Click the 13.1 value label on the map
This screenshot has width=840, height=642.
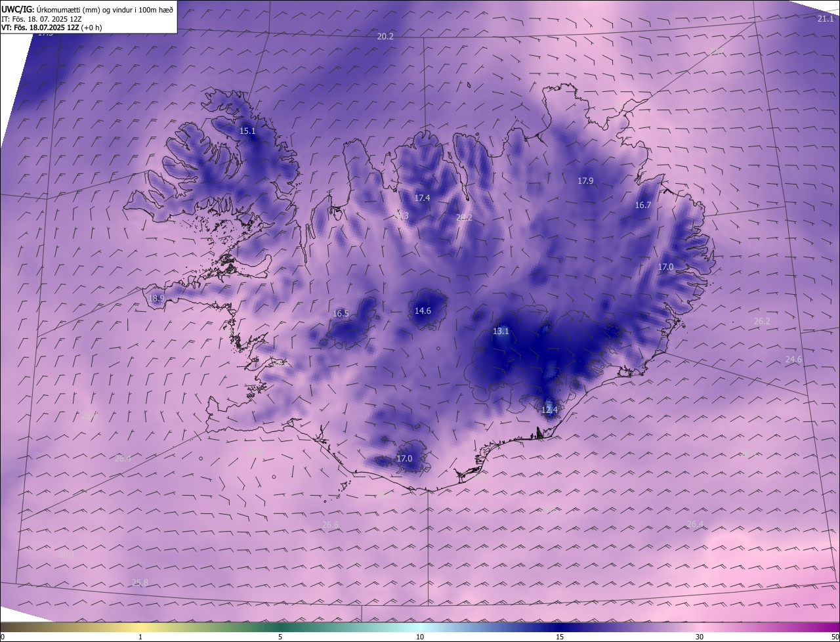(501, 332)
